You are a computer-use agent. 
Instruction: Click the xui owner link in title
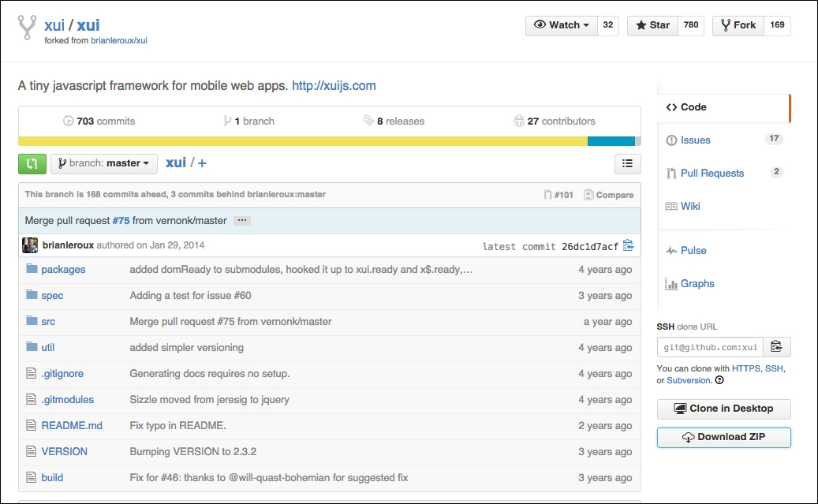(x=54, y=25)
